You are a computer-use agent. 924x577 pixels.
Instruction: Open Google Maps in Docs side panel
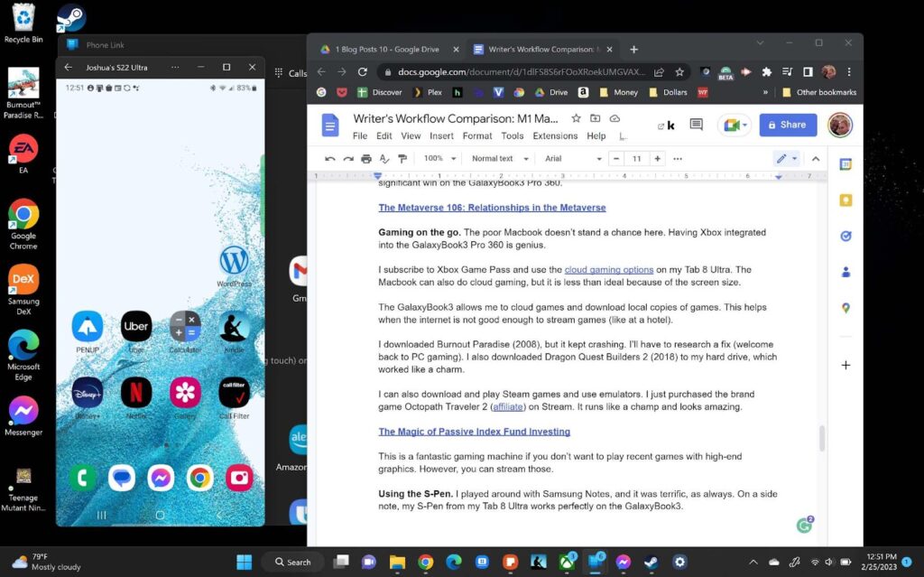pyautogui.click(x=845, y=308)
